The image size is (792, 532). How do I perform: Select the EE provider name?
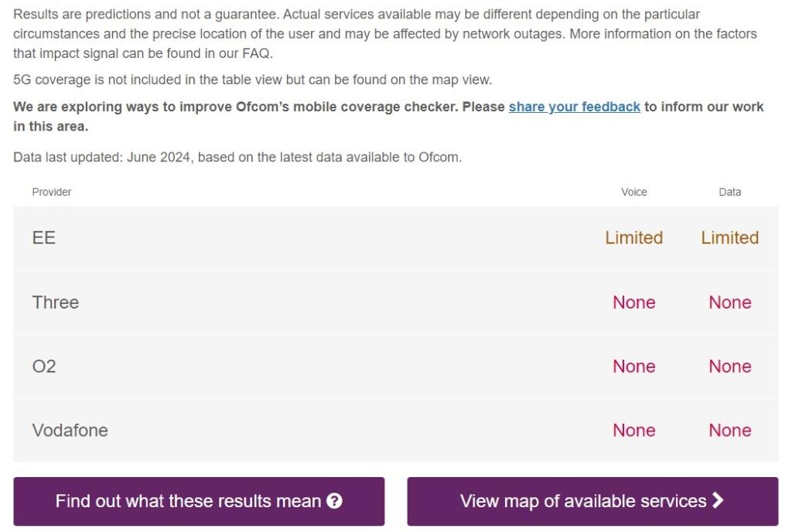tap(44, 238)
